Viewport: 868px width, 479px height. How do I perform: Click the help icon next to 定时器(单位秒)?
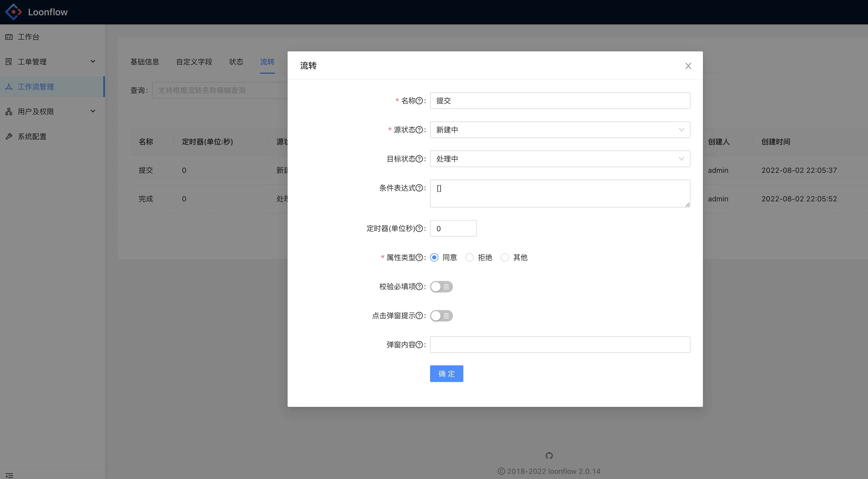(x=419, y=228)
